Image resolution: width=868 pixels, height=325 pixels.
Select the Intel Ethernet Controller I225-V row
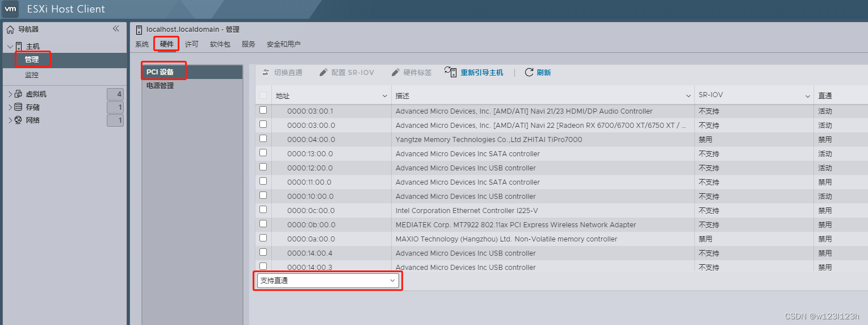pos(561,210)
